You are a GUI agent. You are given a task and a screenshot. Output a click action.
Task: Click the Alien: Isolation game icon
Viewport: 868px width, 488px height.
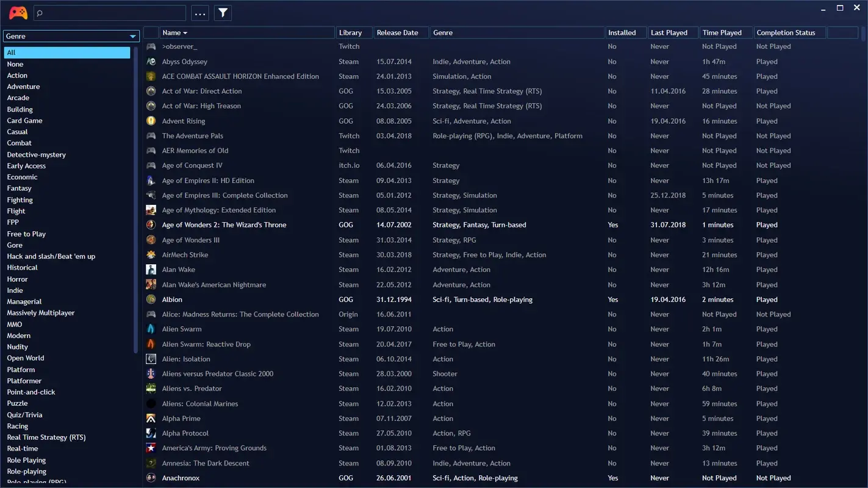pyautogui.click(x=151, y=359)
